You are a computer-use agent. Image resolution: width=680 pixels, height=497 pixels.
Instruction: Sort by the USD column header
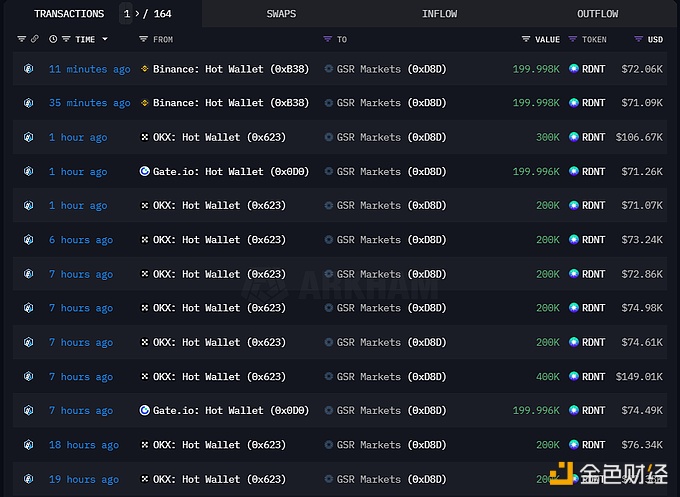[655, 39]
